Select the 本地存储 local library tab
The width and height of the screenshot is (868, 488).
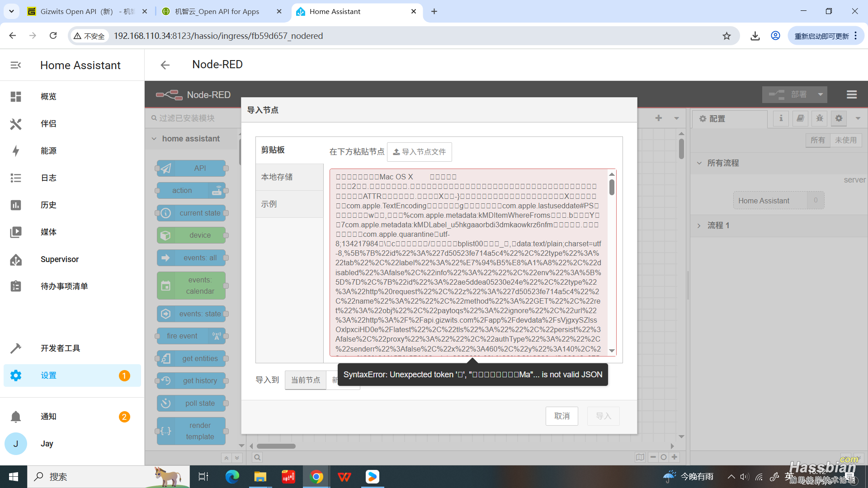pos(289,177)
